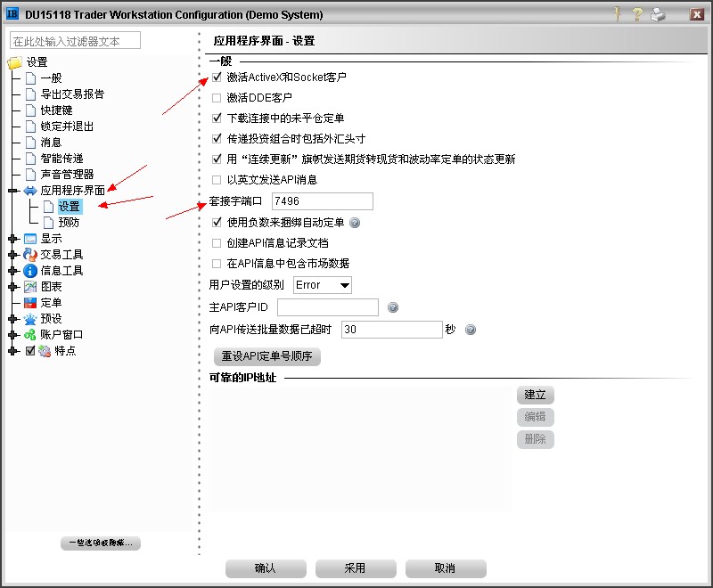This screenshot has width=713, height=588.
Task: Expand the 显示 tree node
Action: (x=13, y=239)
